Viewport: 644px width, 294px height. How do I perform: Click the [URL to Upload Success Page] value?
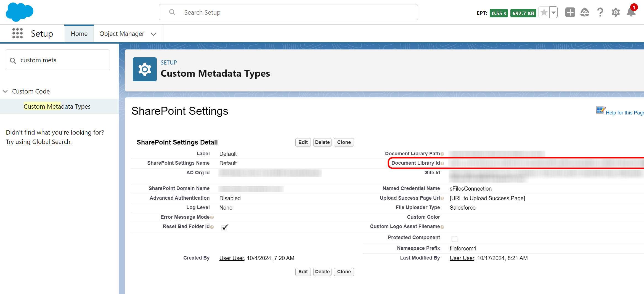(487, 198)
